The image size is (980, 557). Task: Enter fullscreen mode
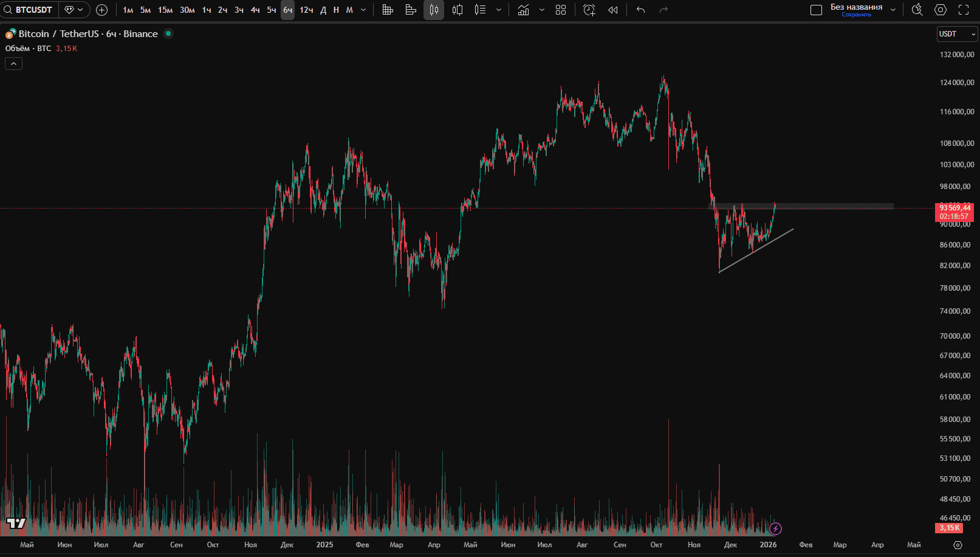coord(964,10)
